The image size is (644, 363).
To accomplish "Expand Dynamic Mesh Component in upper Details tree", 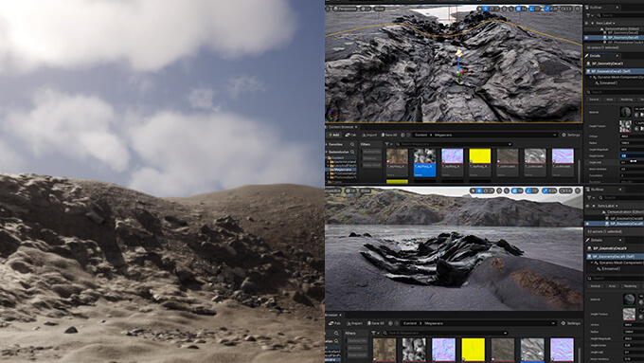I will [591, 78].
